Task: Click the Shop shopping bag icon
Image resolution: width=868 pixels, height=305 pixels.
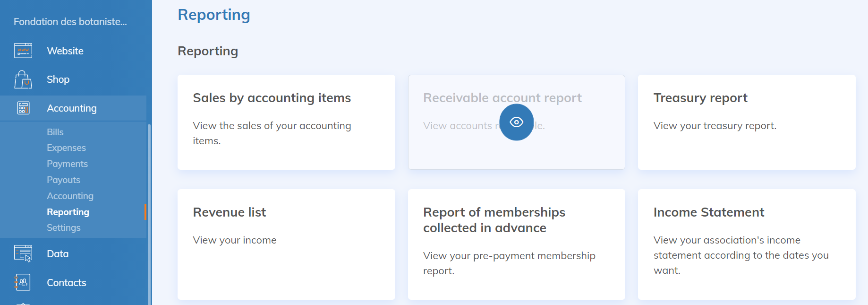Action: click(23, 79)
